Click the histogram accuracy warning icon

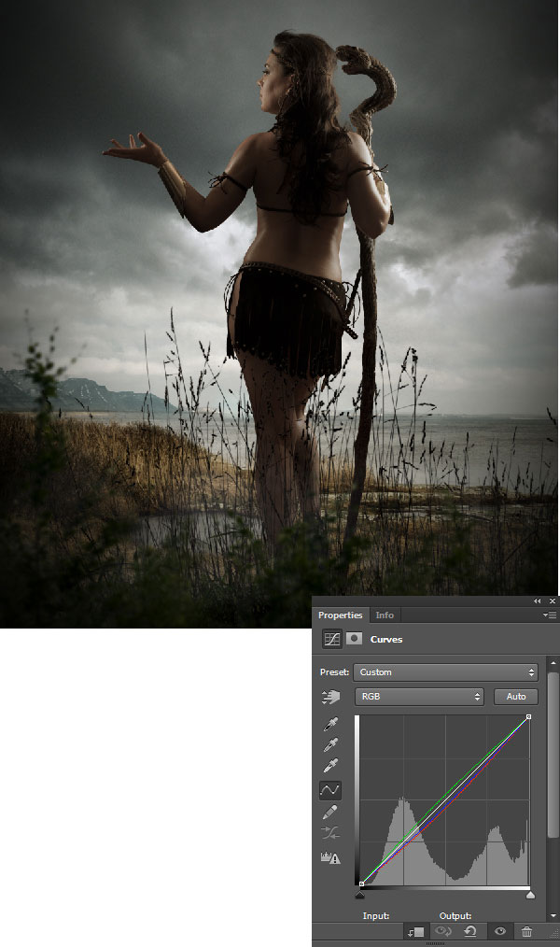pos(330,857)
